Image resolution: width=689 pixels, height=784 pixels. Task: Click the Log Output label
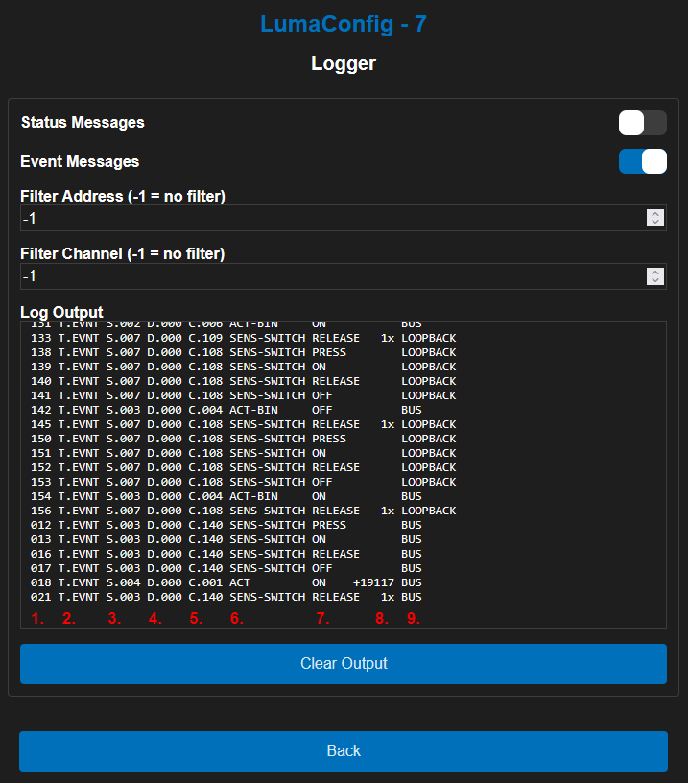pyautogui.click(x=61, y=312)
